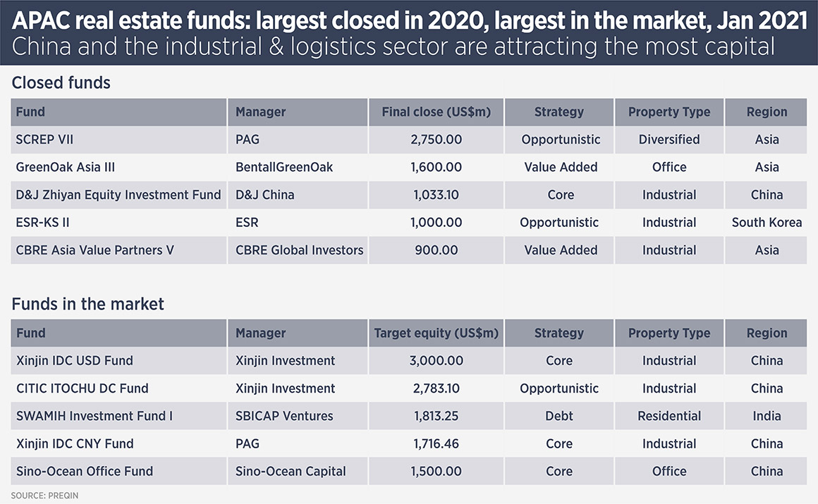Click the CBRE Global Investors manager cell
Viewport: 818px width, 504px height.
(299, 250)
